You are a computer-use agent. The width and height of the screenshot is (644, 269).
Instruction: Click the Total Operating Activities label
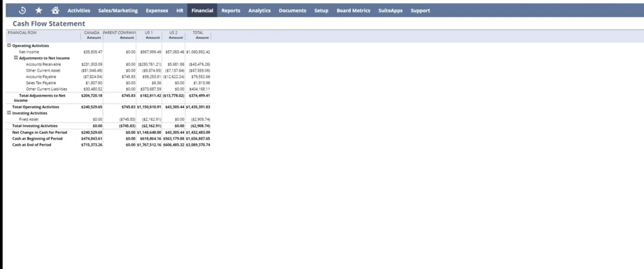tap(36, 107)
